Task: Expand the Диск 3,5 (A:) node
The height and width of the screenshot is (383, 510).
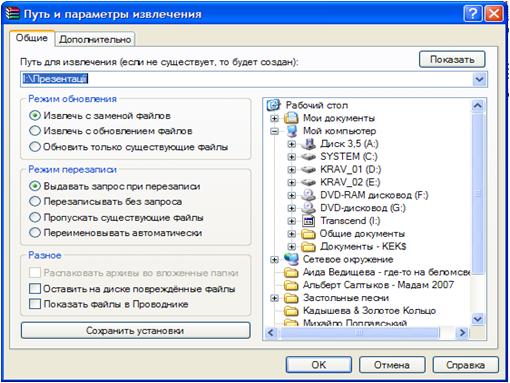Action: pyautogui.click(x=292, y=144)
